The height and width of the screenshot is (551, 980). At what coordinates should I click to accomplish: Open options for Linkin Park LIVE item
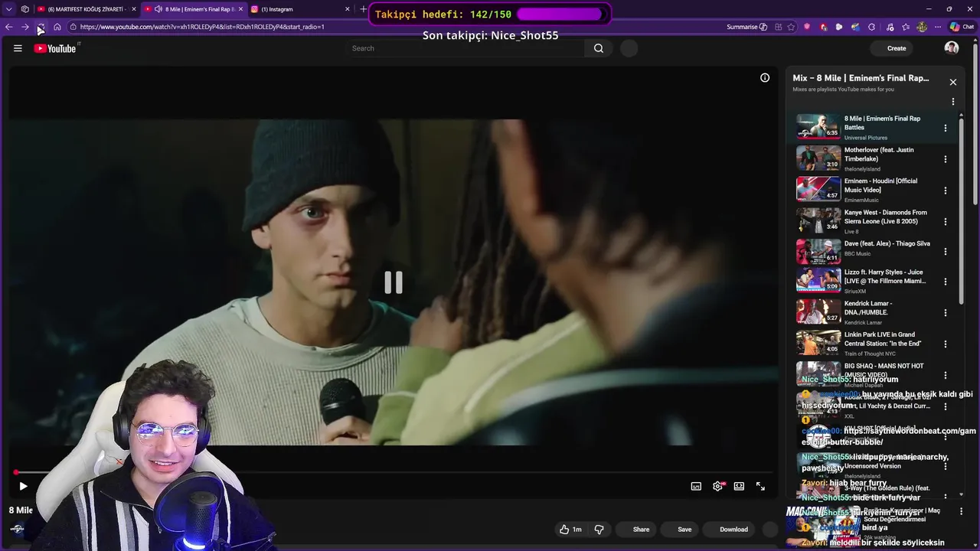coord(946,344)
